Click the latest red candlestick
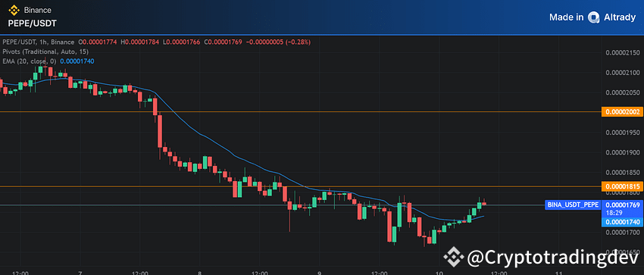644x275 pixels. pyautogui.click(x=484, y=203)
